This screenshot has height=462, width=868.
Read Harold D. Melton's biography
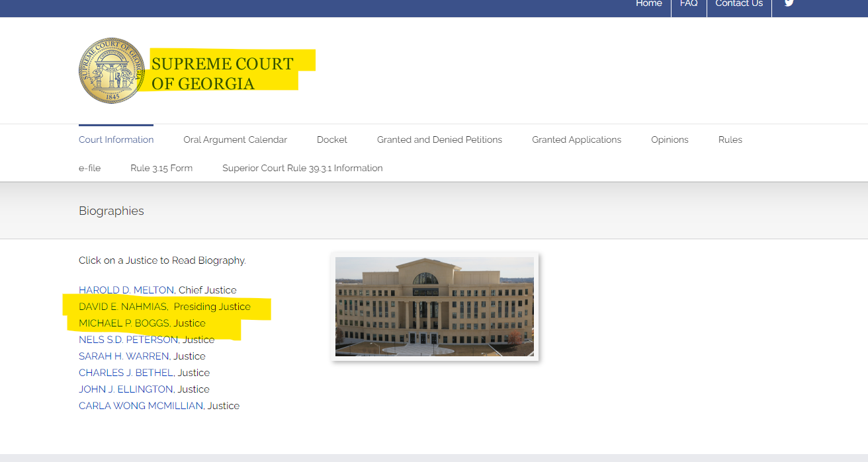click(126, 290)
